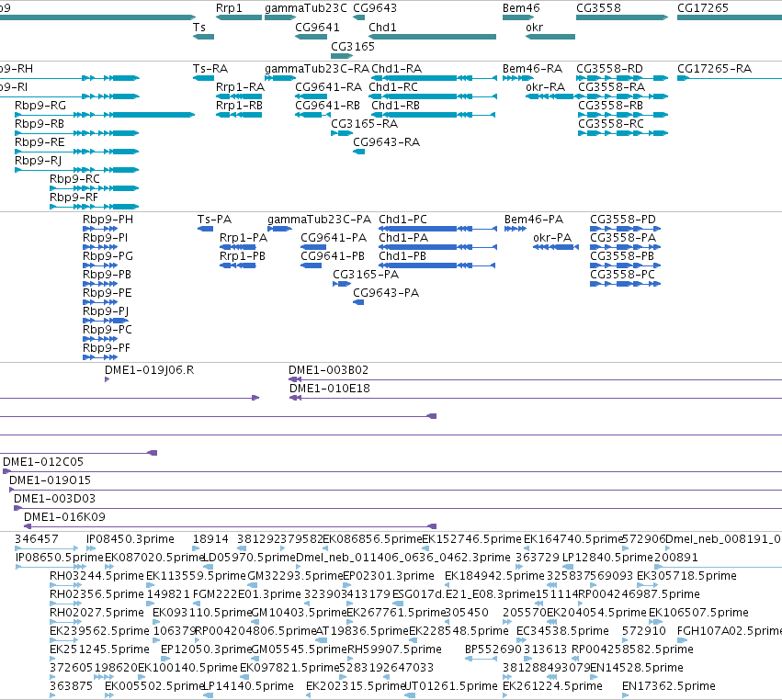Viewport: 782px width, 700px height.
Task: Select transcript Rbp9-RE
Action: click(x=77, y=152)
